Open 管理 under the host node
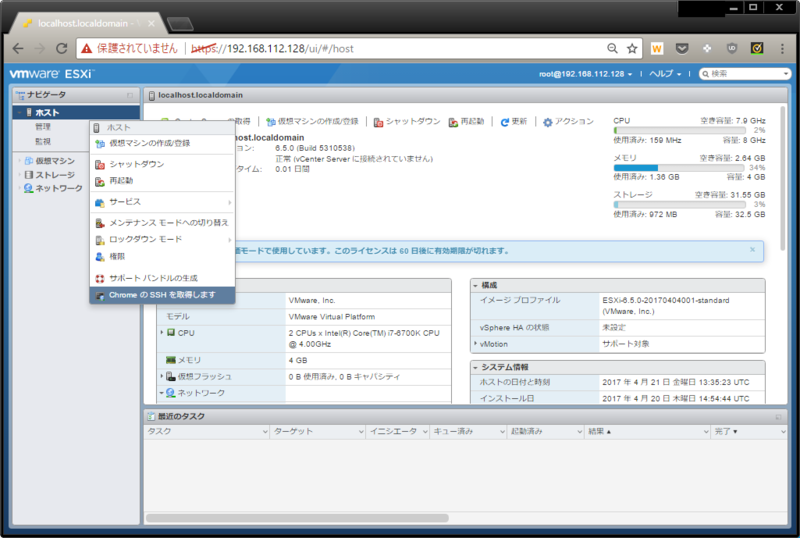The width and height of the screenshot is (800, 538). [43, 127]
